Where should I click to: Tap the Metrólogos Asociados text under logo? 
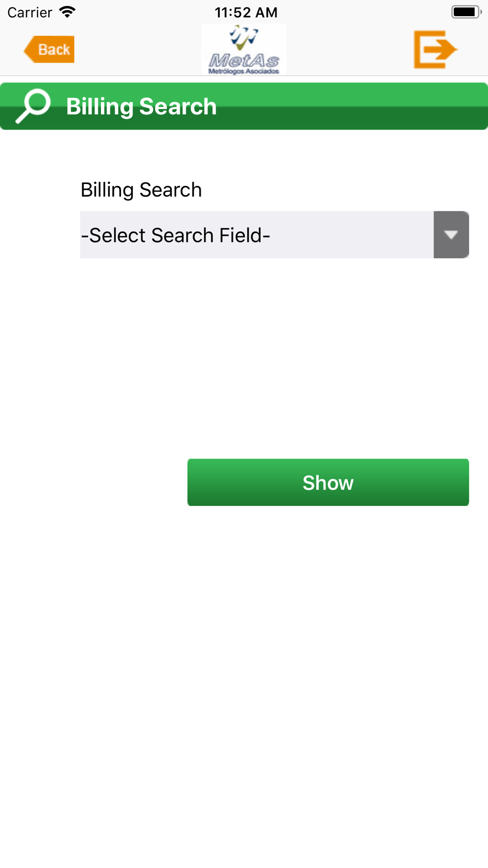(x=244, y=71)
